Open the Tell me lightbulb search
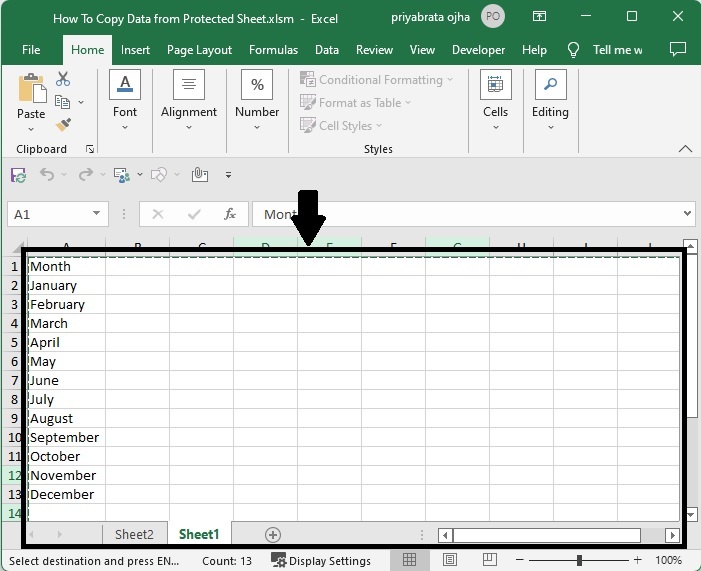The height and width of the screenshot is (571, 701). tap(574, 50)
